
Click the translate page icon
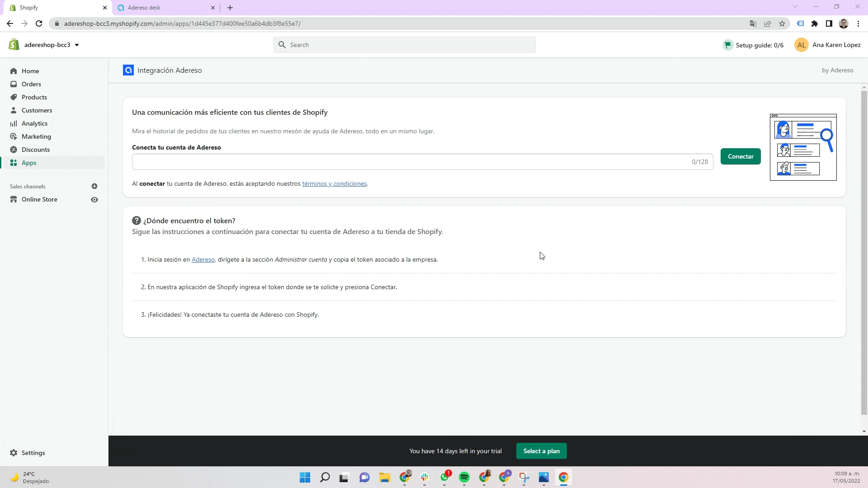(x=753, y=23)
